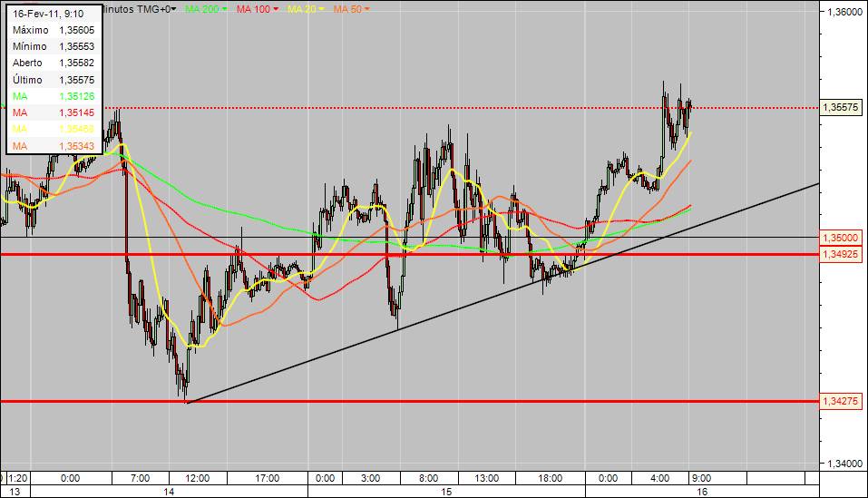
Task: Click the 8:00 time axis label
Action: (x=428, y=478)
